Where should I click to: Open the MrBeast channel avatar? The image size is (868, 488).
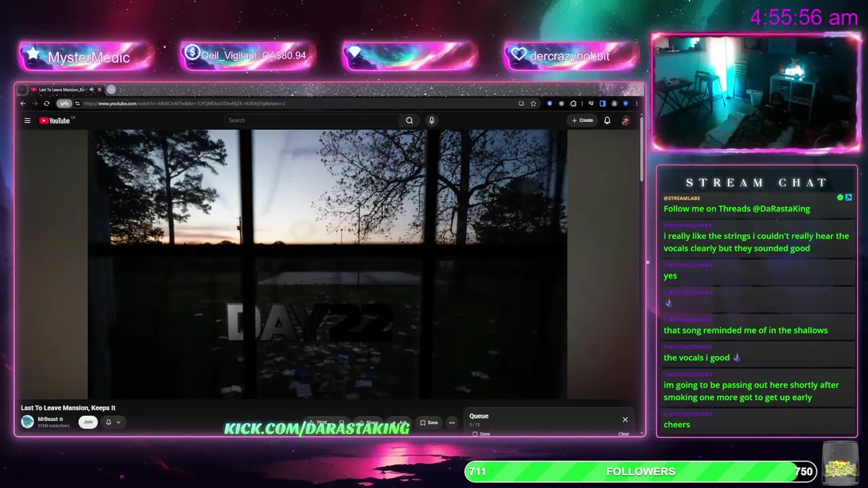(x=27, y=422)
